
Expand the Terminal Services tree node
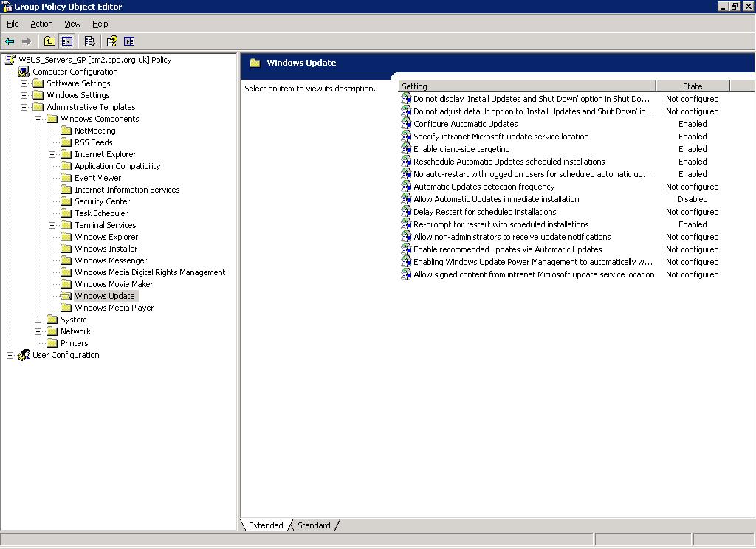52,225
